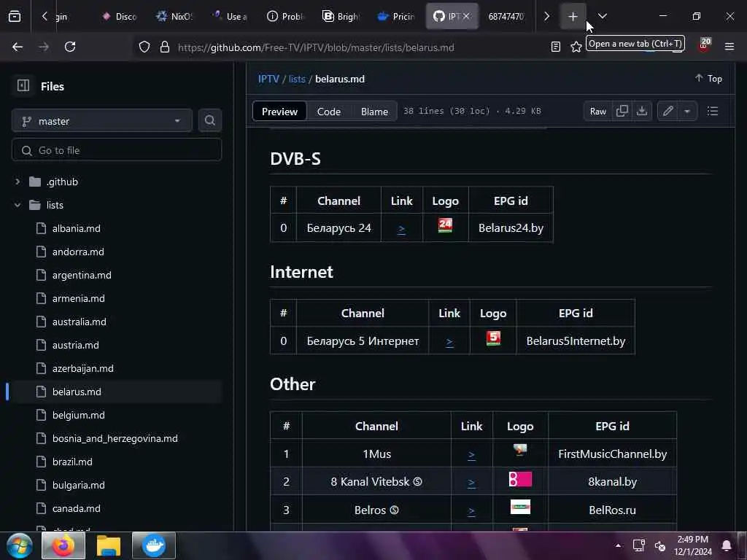Go to lists breadcrumb link
The image size is (747, 560).
[297, 79]
